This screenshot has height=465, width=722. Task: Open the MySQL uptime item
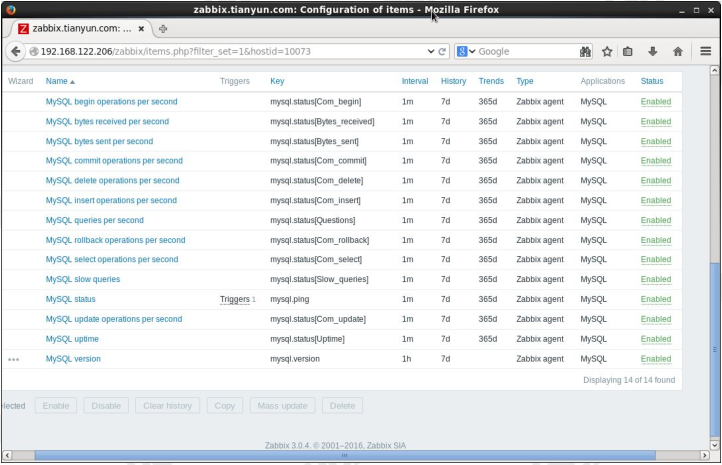pyautogui.click(x=72, y=339)
